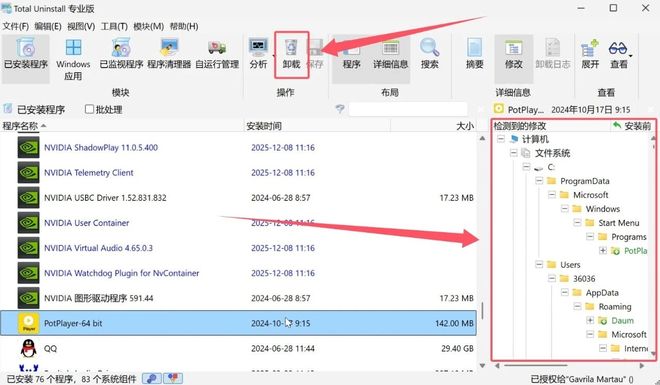660x385 pixels.
Task: Open the 视图(V) menu
Action: point(81,26)
